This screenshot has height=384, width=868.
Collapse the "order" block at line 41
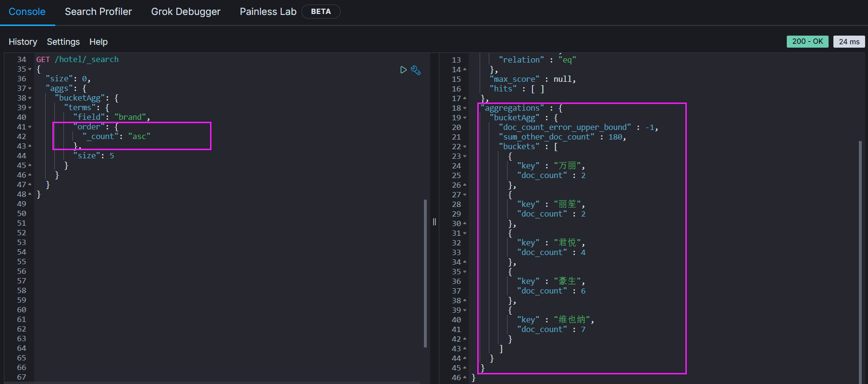pyautogui.click(x=30, y=127)
